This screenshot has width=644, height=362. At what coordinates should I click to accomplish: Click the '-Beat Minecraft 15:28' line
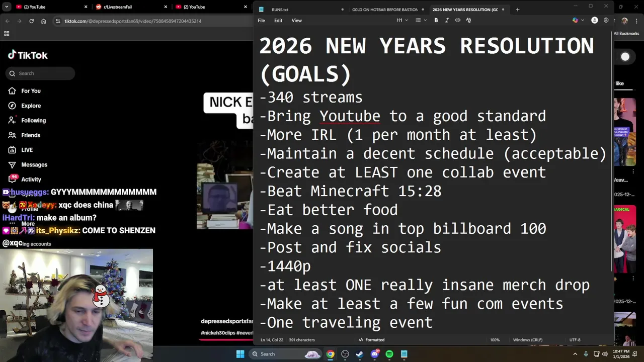[x=350, y=191]
